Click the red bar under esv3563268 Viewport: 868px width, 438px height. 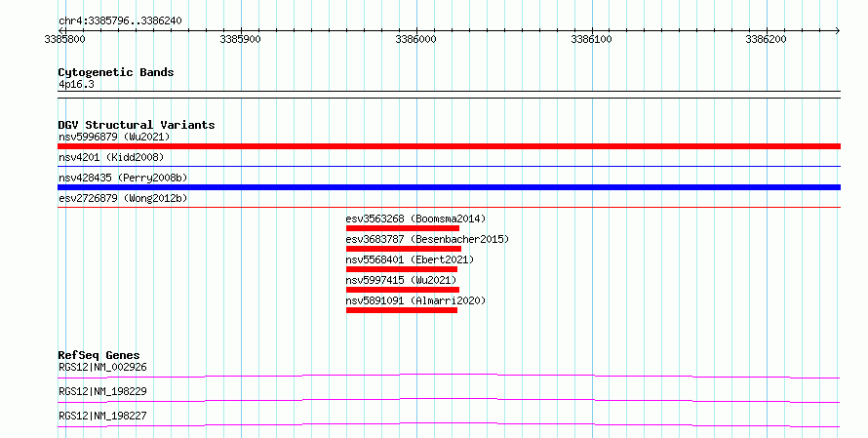(x=403, y=228)
